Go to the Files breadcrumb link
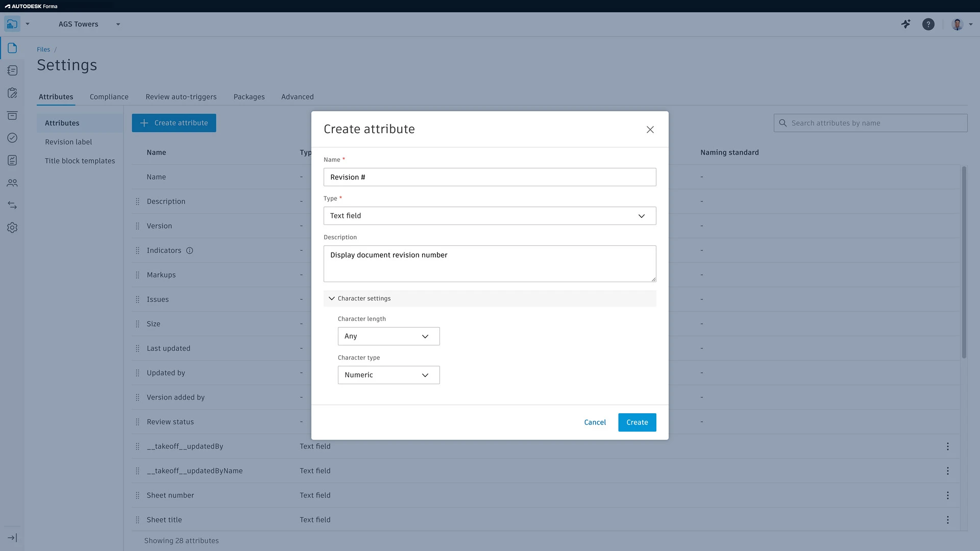The height and width of the screenshot is (551, 980). click(x=43, y=49)
